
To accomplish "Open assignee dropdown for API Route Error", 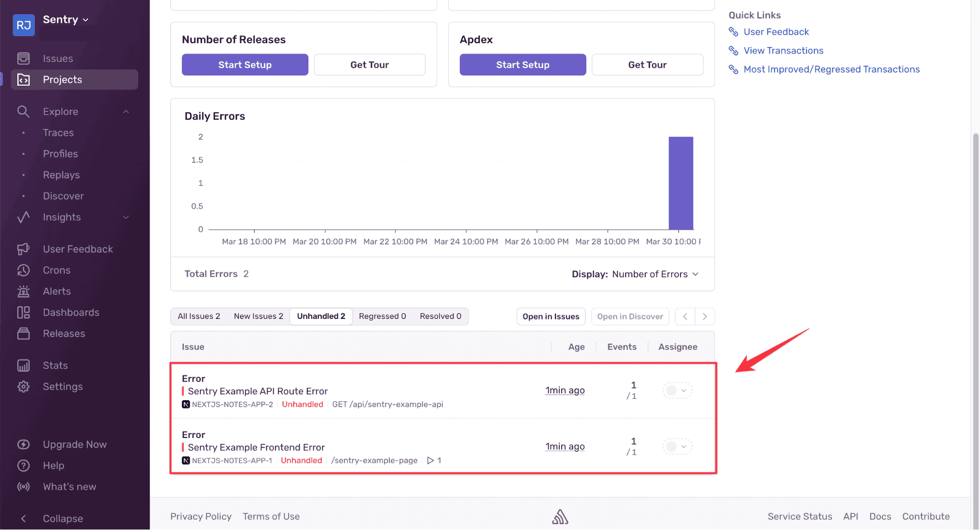I will click(678, 390).
